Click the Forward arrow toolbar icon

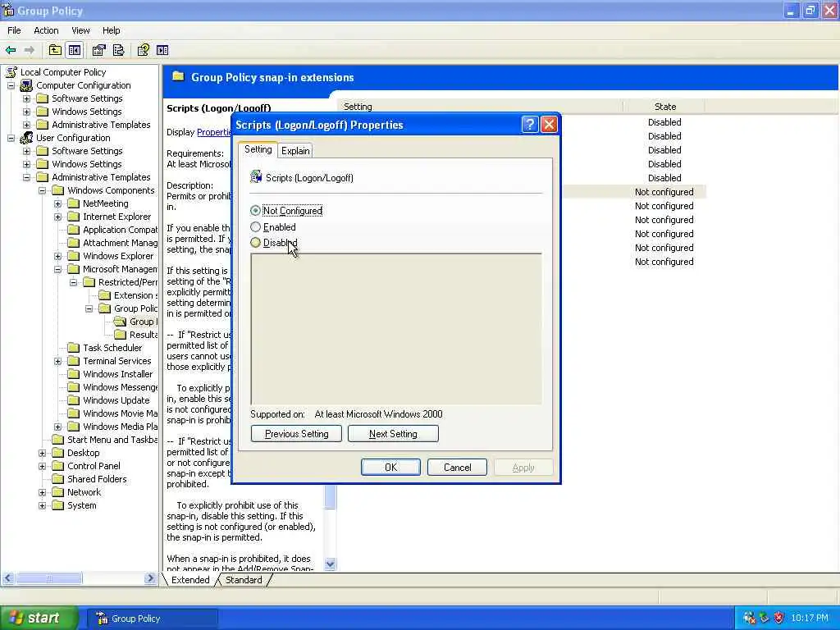(30, 50)
